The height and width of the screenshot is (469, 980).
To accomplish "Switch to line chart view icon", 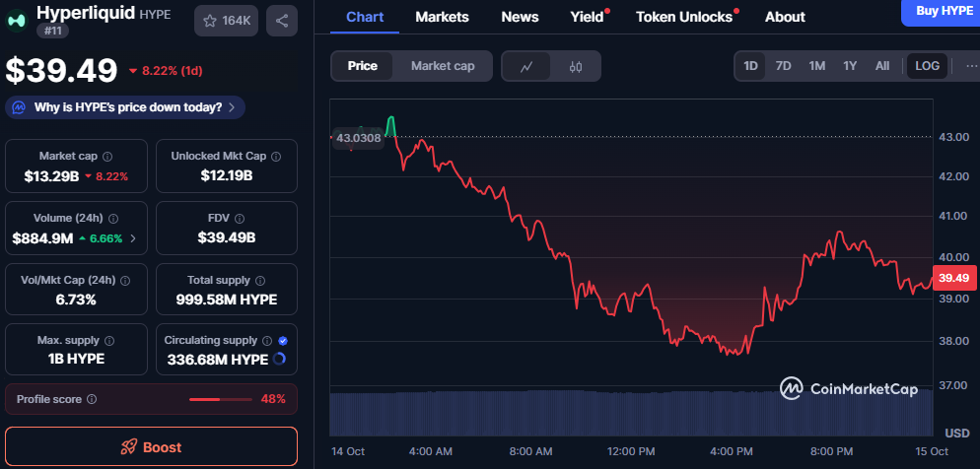I will click(x=527, y=66).
